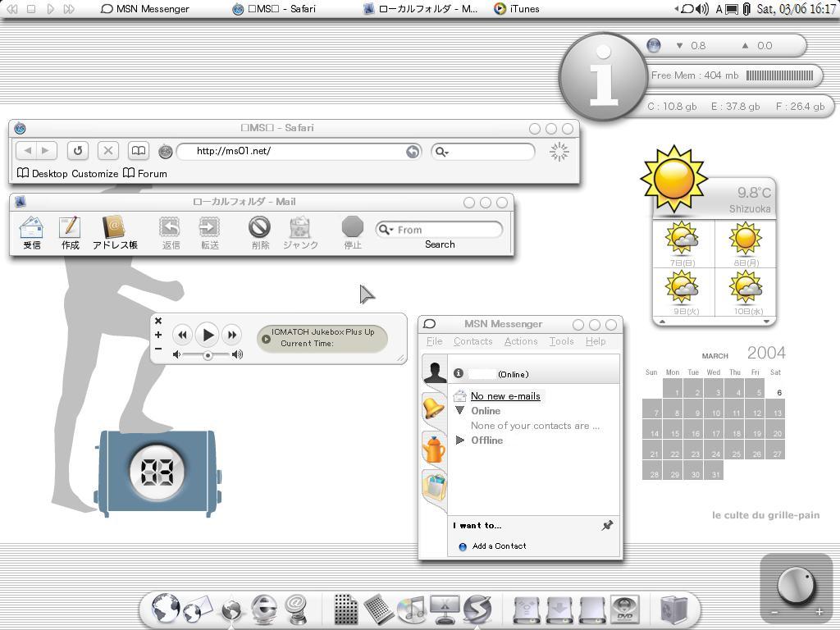
Task: Click the 転送 forward icon in Mail
Action: [209, 233]
